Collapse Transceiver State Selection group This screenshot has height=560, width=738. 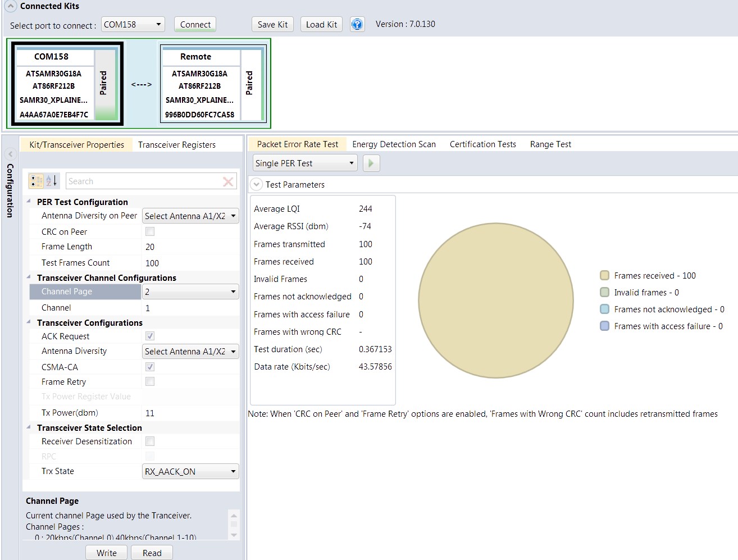[29, 427]
